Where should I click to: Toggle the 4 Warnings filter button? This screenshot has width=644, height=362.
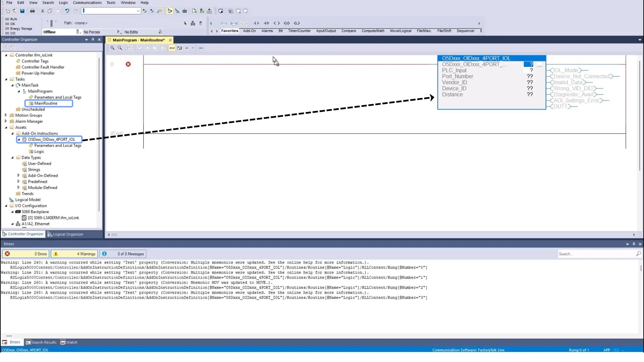point(74,254)
